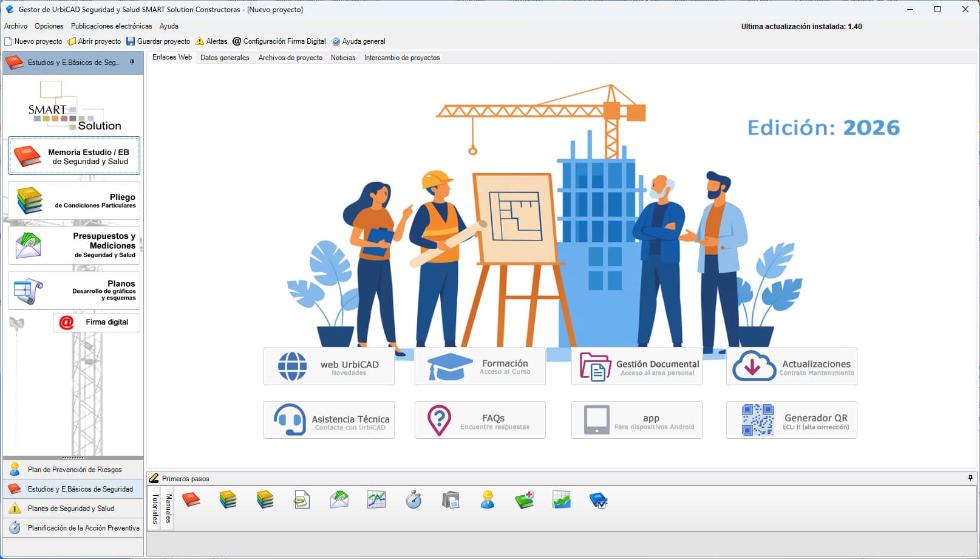Select Plan de Prevención de Riesgos worker icon
980x559 pixels.
(15, 469)
